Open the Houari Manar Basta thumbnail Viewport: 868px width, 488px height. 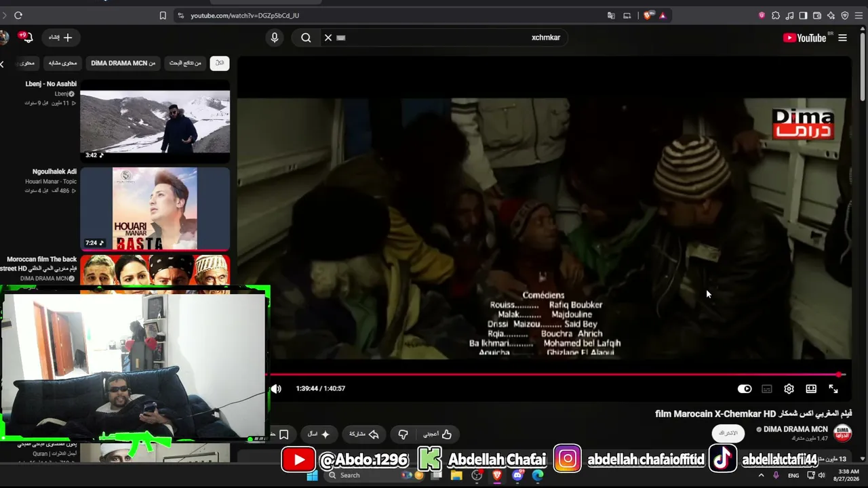(155, 209)
